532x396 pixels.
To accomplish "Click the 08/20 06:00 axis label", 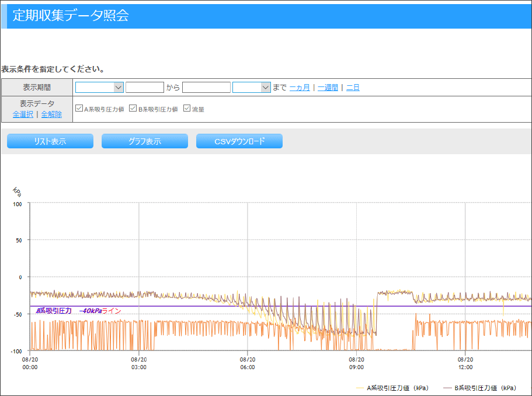I will [x=248, y=363].
